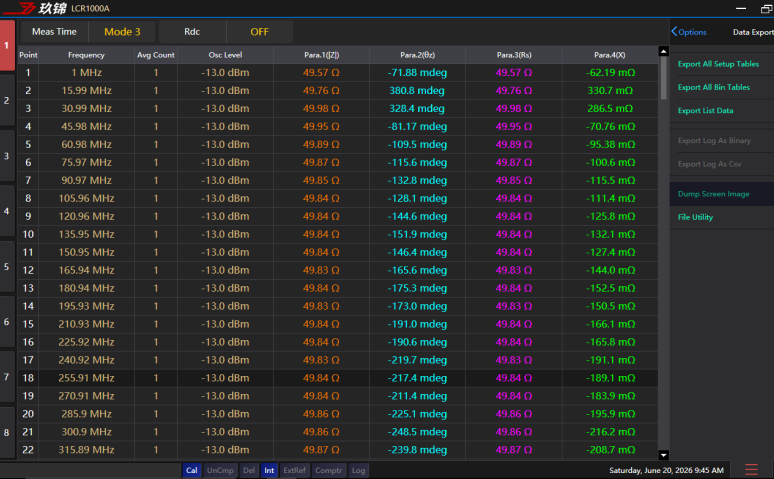774x479 pixels.
Task: Click Export All Bin Tables
Action: pos(714,87)
